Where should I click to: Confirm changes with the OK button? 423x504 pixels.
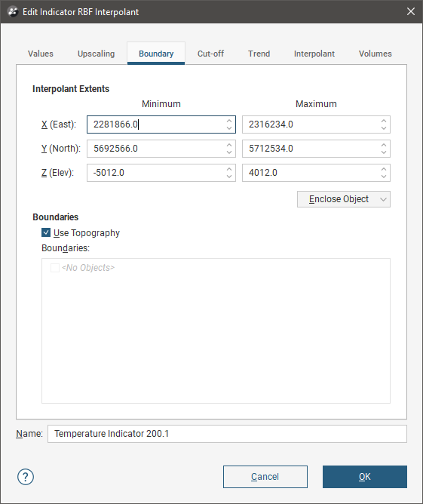pyautogui.click(x=364, y=477)
